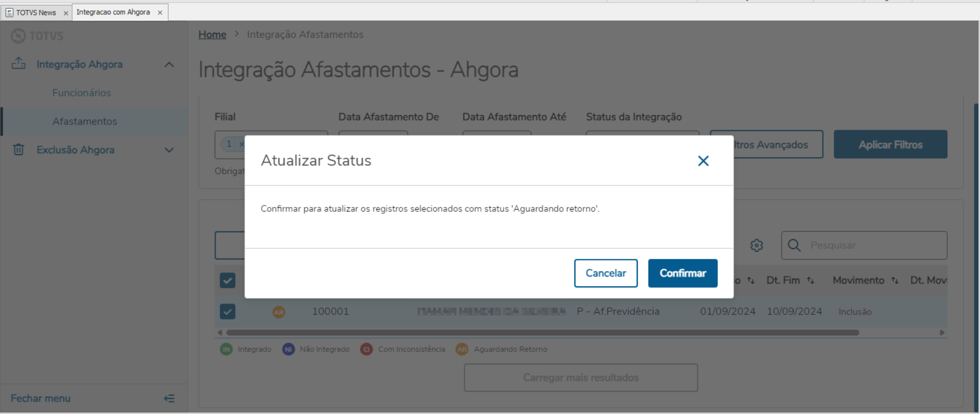
Task: Click Aplicar Filtros button
Action: (890, 144)
